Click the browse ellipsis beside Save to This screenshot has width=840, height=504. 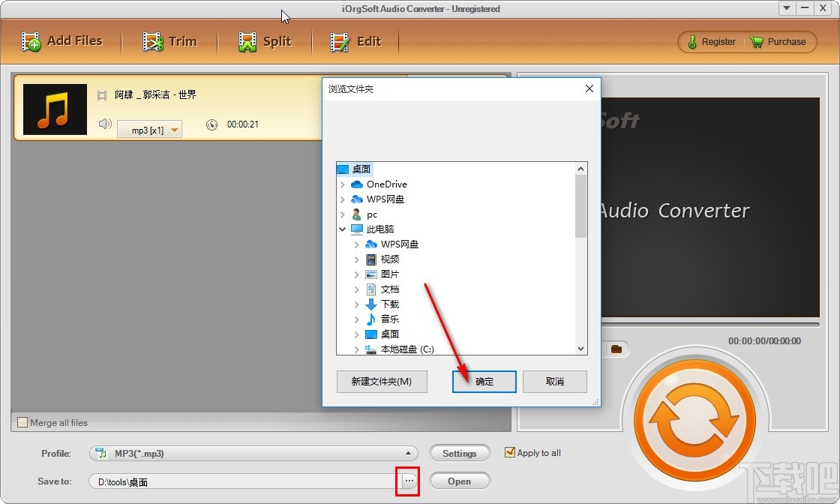coord(407,481)
